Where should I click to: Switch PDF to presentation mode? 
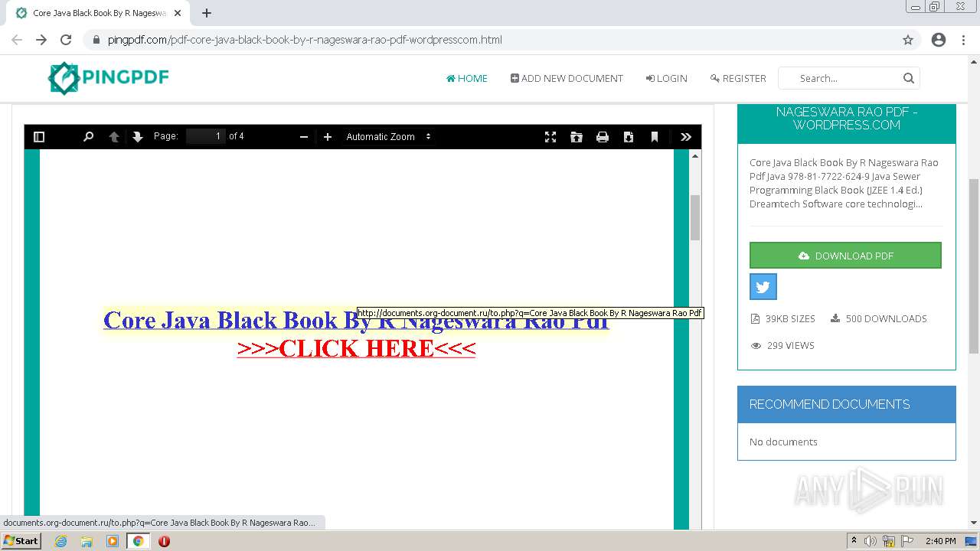pyautogui.click(x=550, y=137)
